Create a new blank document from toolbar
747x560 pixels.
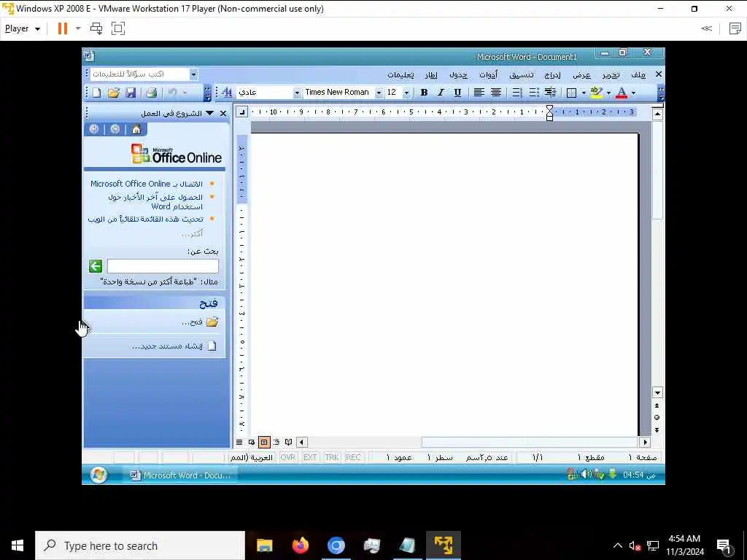[97, 93]
